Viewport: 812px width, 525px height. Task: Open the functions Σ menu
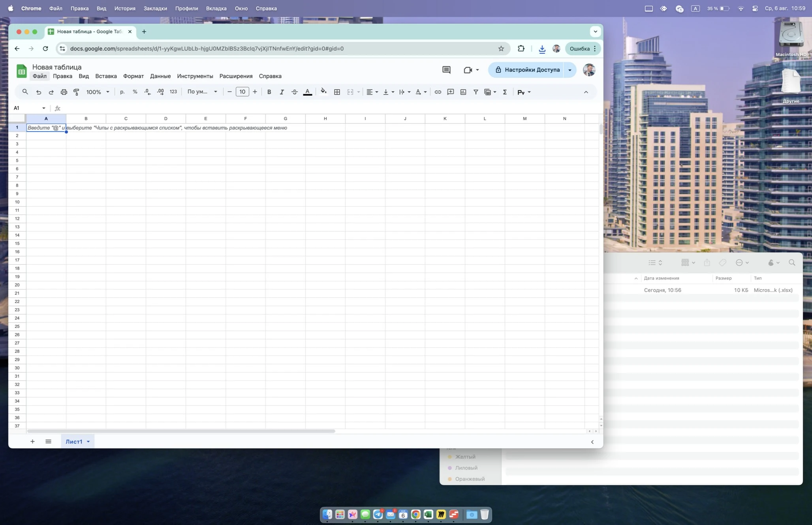(x=504, y=92)
